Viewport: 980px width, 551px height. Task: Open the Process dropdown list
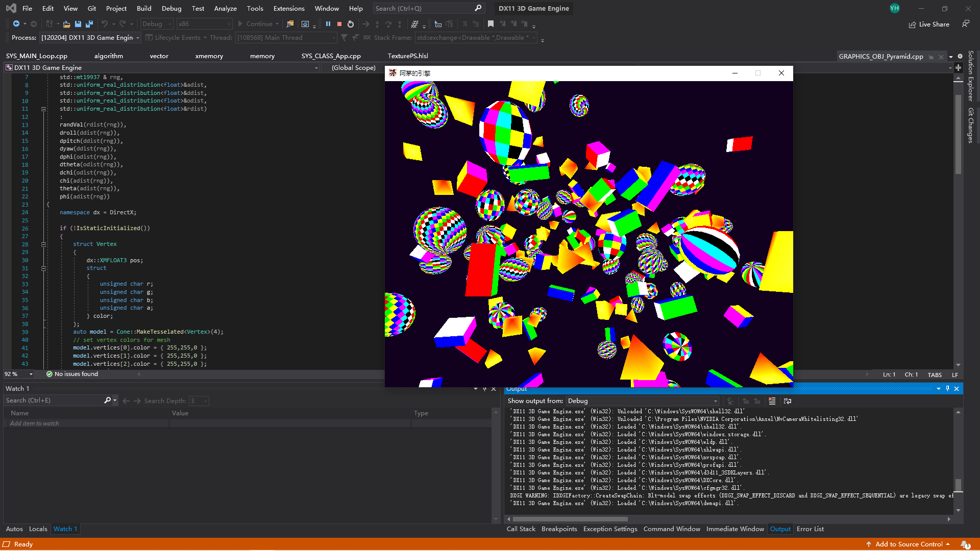point(138,38)
